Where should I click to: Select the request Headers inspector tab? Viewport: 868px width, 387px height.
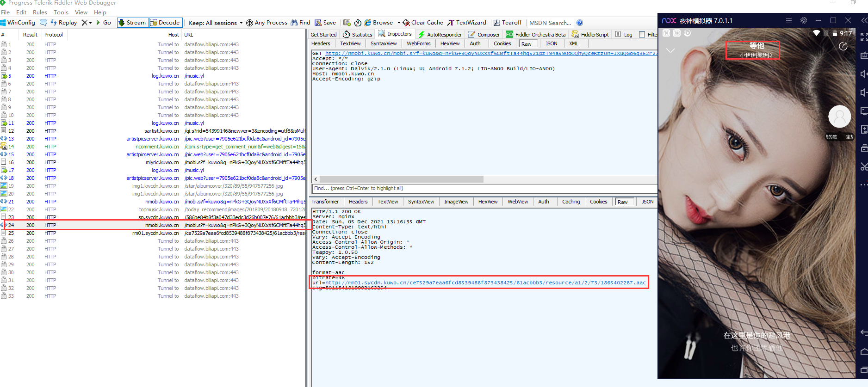pos(321,43)
